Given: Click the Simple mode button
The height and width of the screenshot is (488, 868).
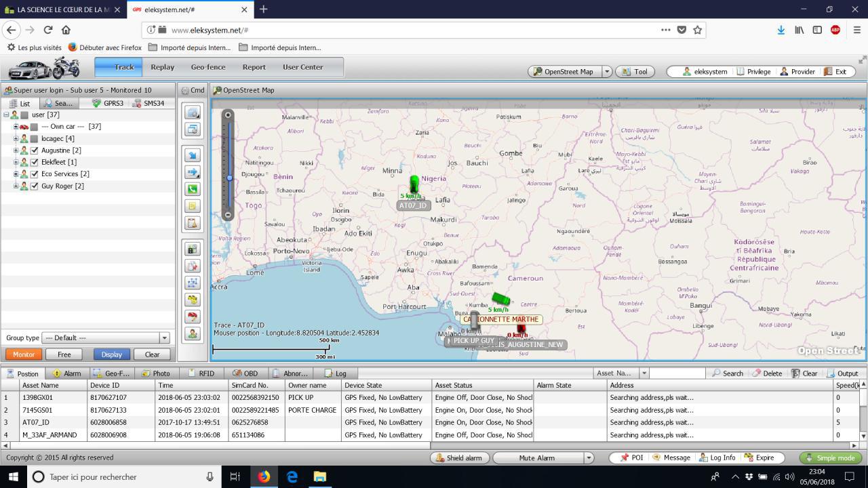Looking at the screenshot, I should (830, 457).
